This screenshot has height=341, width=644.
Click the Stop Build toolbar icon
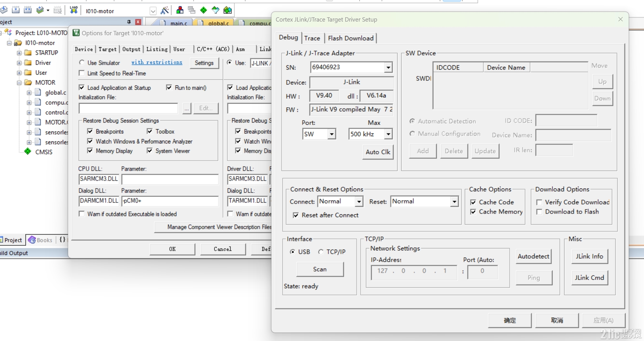[58, 11]
